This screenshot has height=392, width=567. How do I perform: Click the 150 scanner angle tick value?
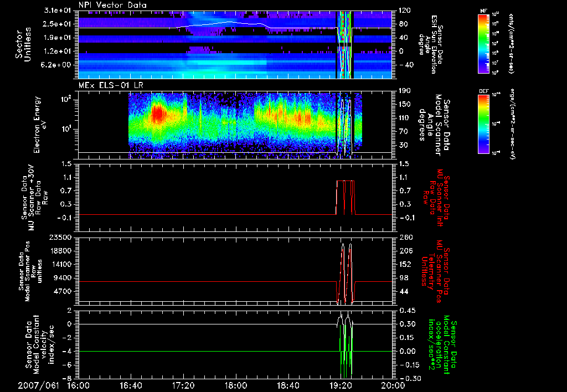[x=405, y=104]
